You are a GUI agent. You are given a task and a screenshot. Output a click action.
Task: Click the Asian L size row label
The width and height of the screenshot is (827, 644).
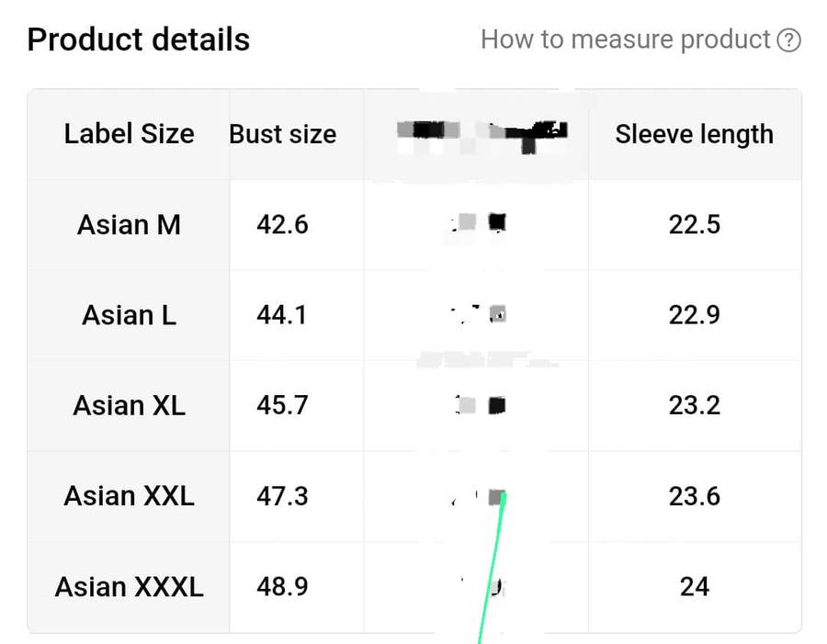129,315
